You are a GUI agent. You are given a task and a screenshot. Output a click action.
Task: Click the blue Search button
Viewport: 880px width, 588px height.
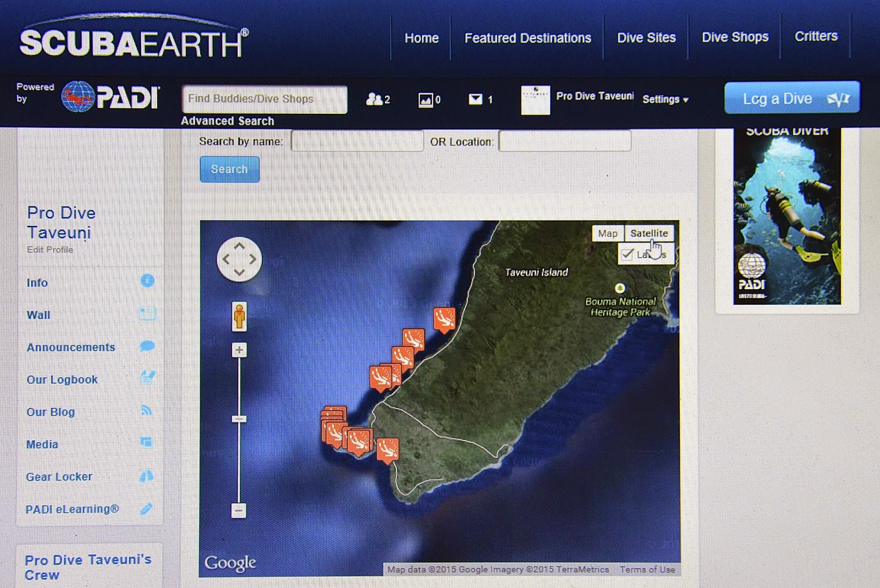pyautogui.click(x=229, y=169)
